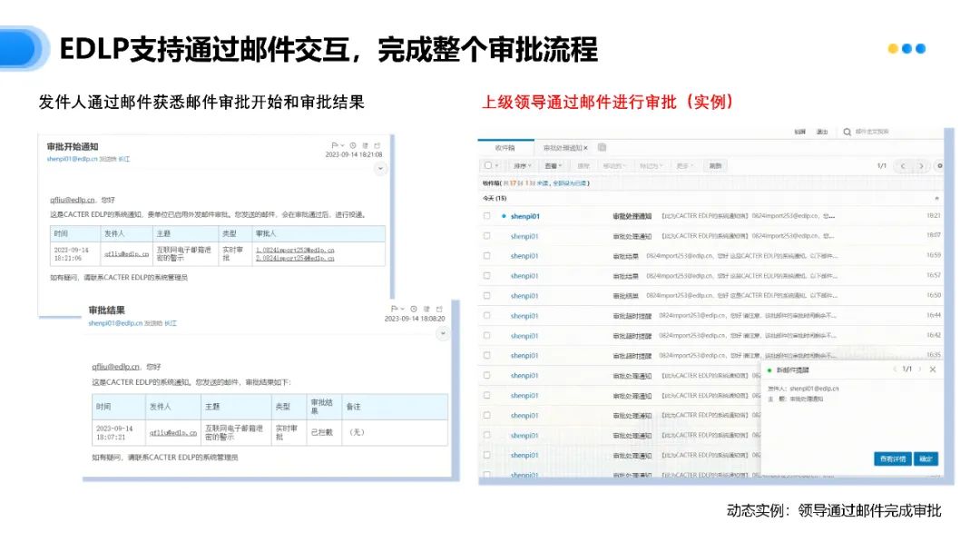The image size is (980, 552).
Task: Close the 新邮件提醒 popup with its X icon
Action: click(932, 369)
